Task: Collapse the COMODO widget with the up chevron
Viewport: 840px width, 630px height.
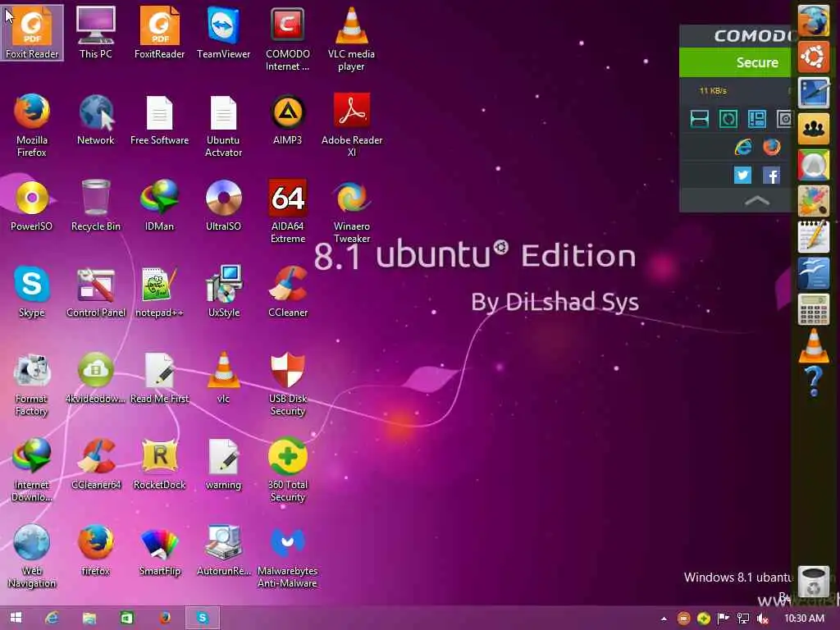Action: pyautogui.click(x=757, y=201)
